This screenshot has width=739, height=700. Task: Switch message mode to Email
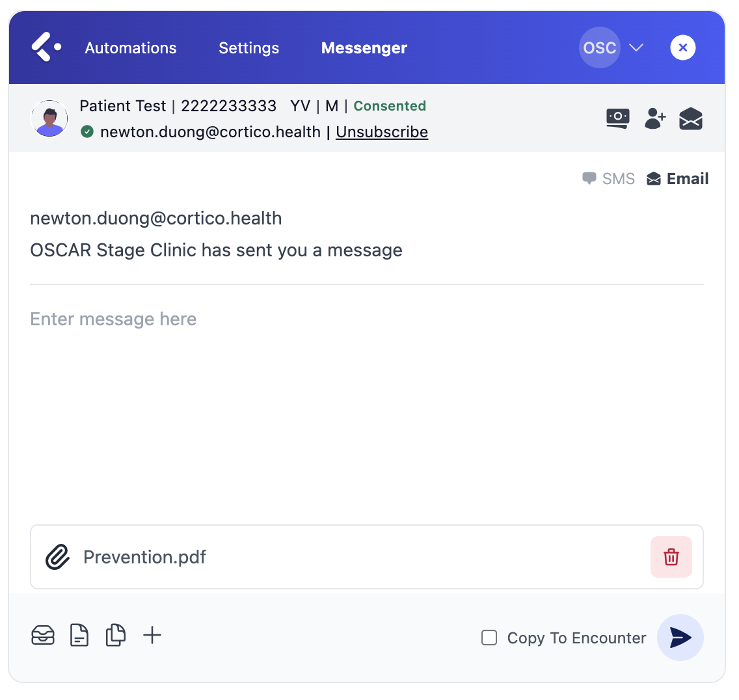[x=677, y=179]
